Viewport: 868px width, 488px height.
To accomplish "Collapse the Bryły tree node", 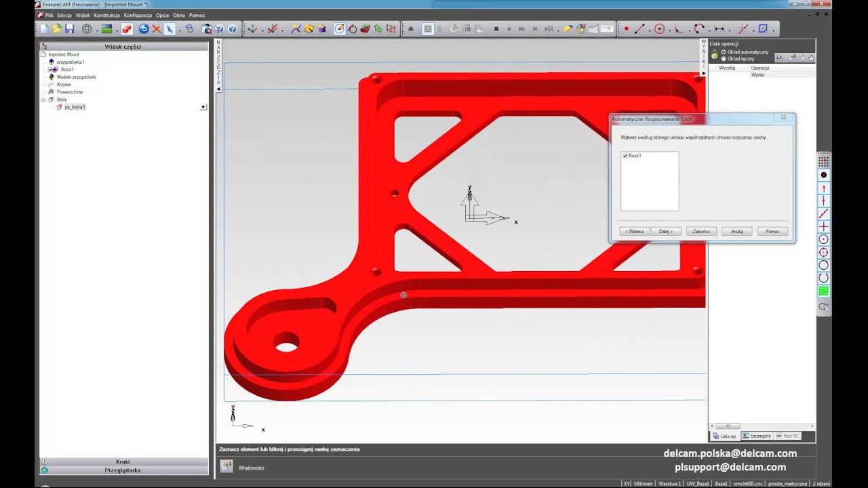I will point(43,100).
